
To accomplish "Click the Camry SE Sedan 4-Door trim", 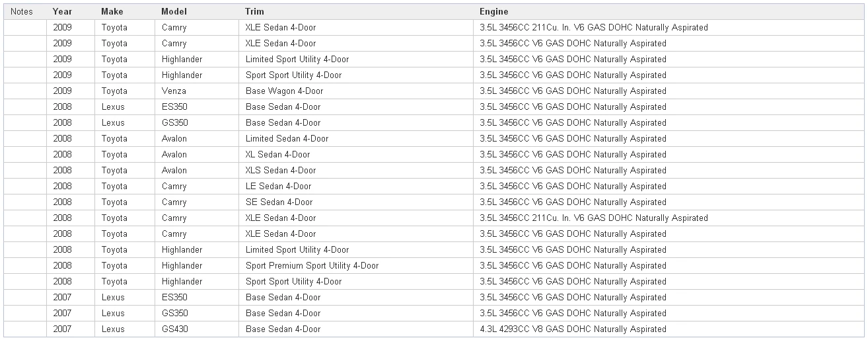I will coord(279,202).
